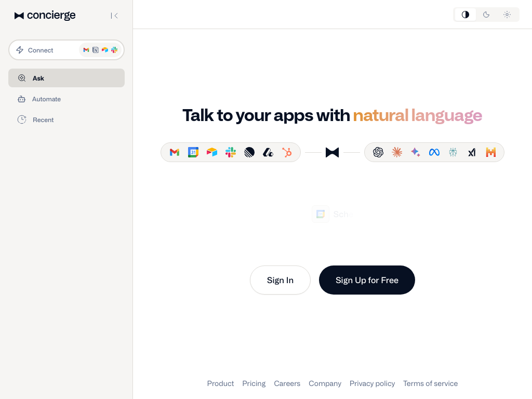Click the Airtable icon in Connect pill
This screenshot has height=399, width=532.
[x=105, y=50]
